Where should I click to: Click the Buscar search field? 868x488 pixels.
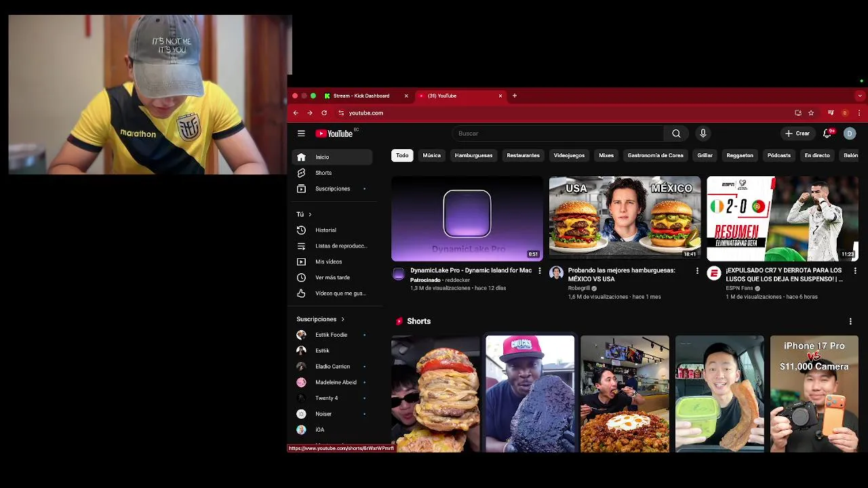coord(558,134)
